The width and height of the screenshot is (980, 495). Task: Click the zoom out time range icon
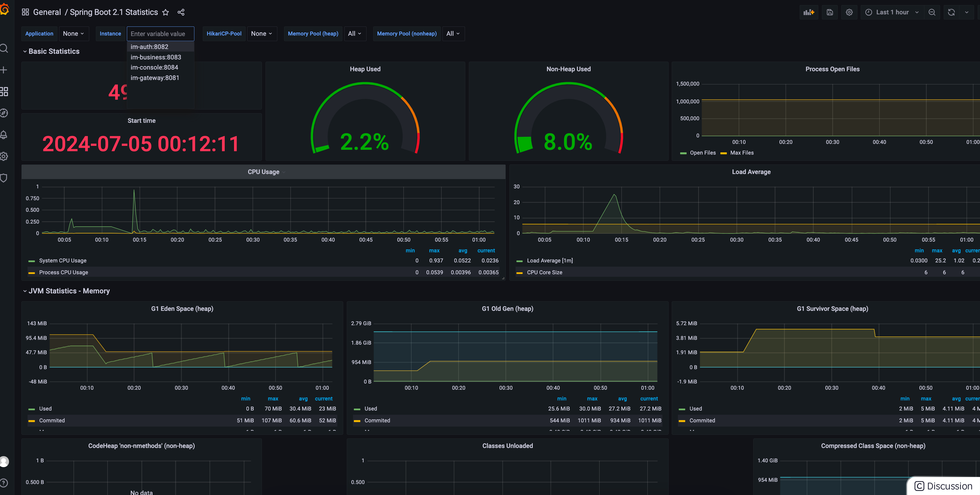(x=932, y=12)
